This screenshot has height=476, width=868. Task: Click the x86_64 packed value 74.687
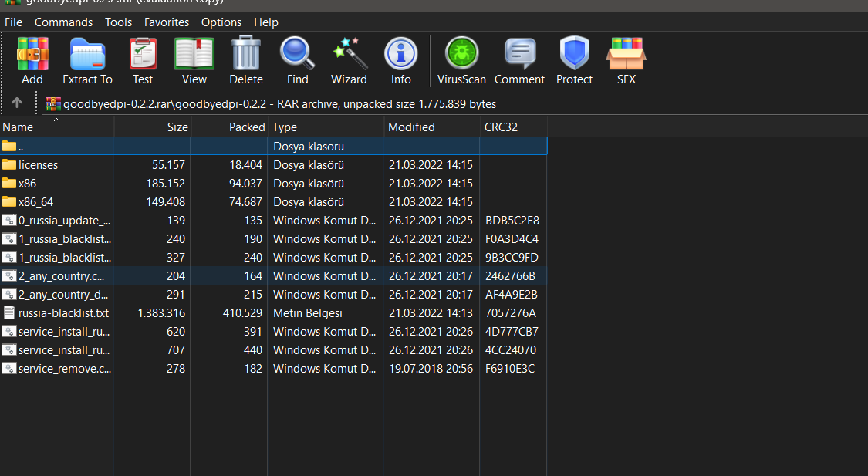pos(245,201)
